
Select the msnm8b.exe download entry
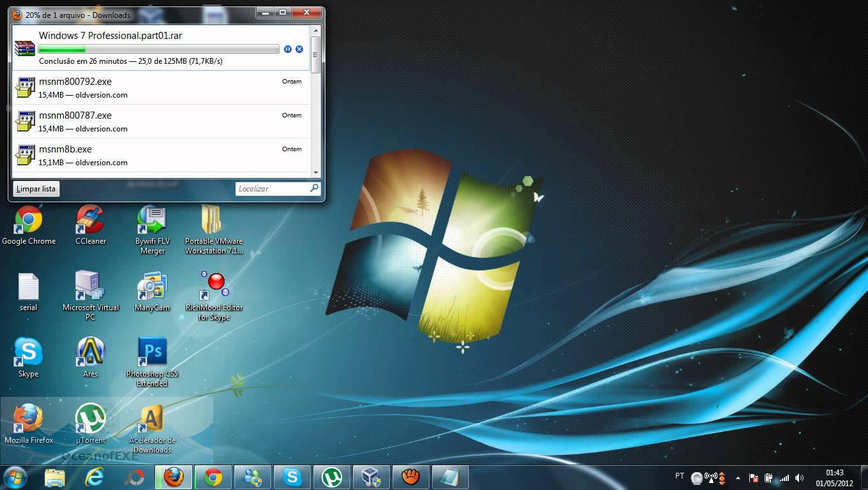(x=161, y=156)
